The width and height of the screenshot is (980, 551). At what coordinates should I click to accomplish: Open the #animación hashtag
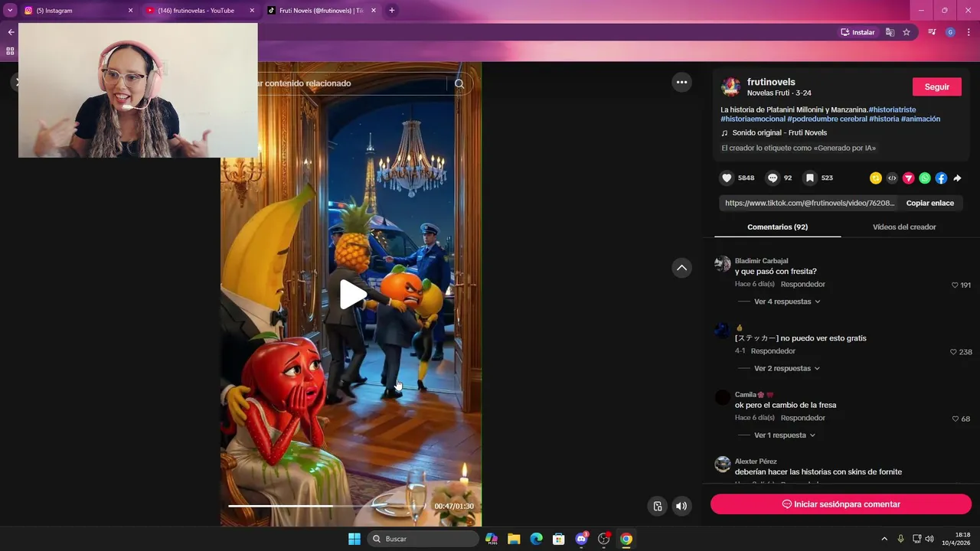920,119
